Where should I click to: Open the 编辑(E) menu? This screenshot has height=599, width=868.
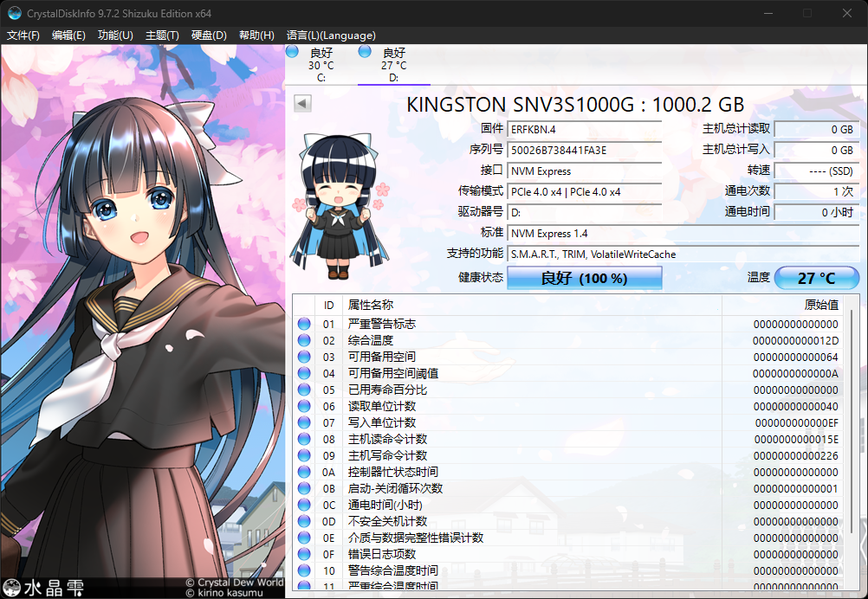pyautogui.click(x=68, y=35)
